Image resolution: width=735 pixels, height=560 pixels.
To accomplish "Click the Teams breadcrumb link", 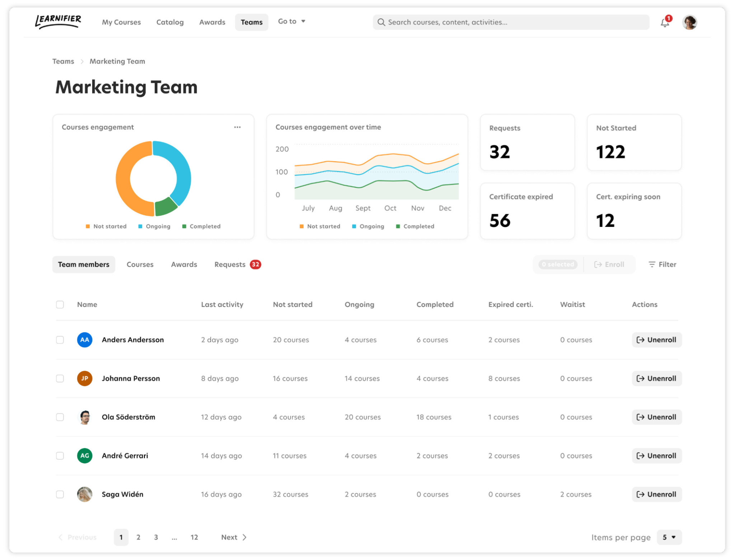I will (63, 61).
